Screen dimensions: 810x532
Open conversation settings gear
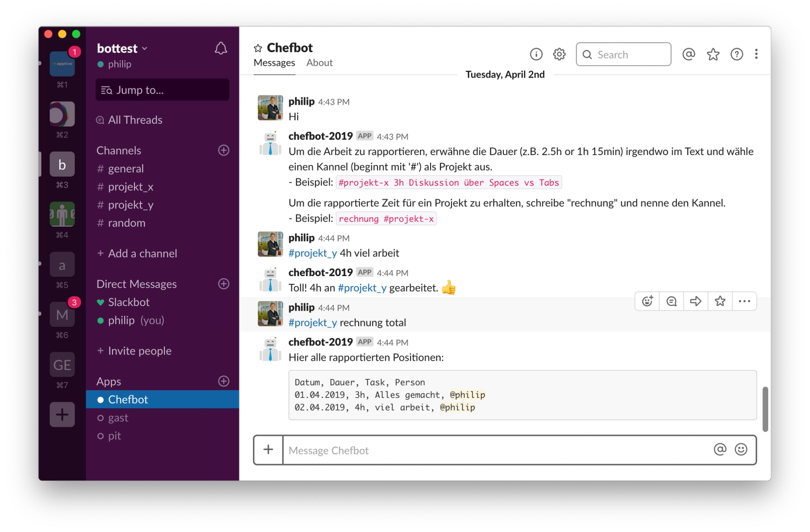point(559,54)
